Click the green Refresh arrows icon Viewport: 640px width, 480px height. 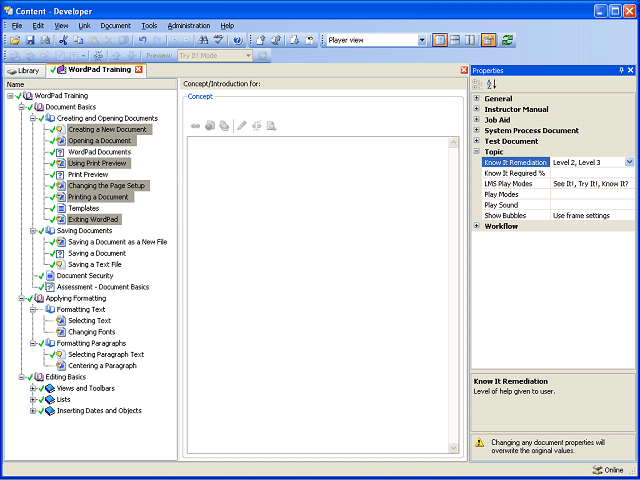coord(508,40)
